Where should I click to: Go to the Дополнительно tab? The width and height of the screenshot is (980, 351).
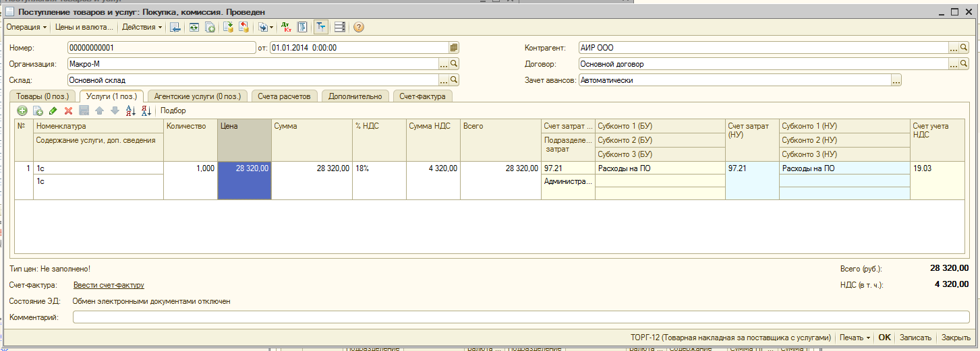pos(355,96)
